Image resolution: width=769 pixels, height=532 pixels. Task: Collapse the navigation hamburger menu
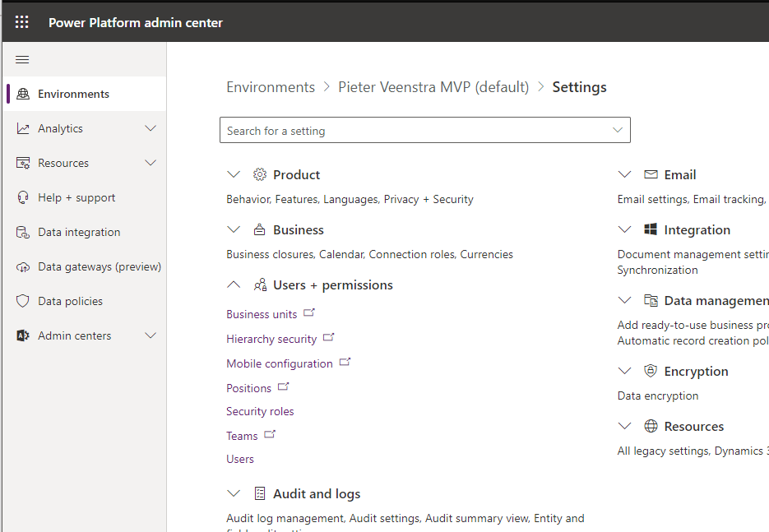[x=22, y=60]
